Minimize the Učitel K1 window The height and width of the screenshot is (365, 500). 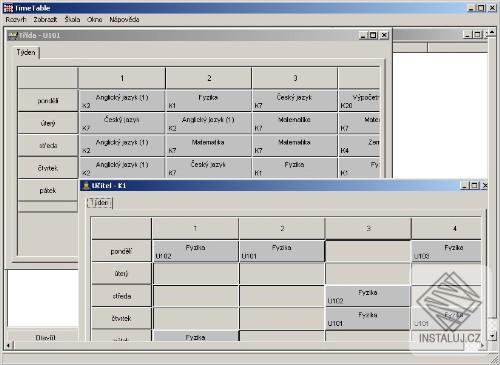tap(464, 185)
